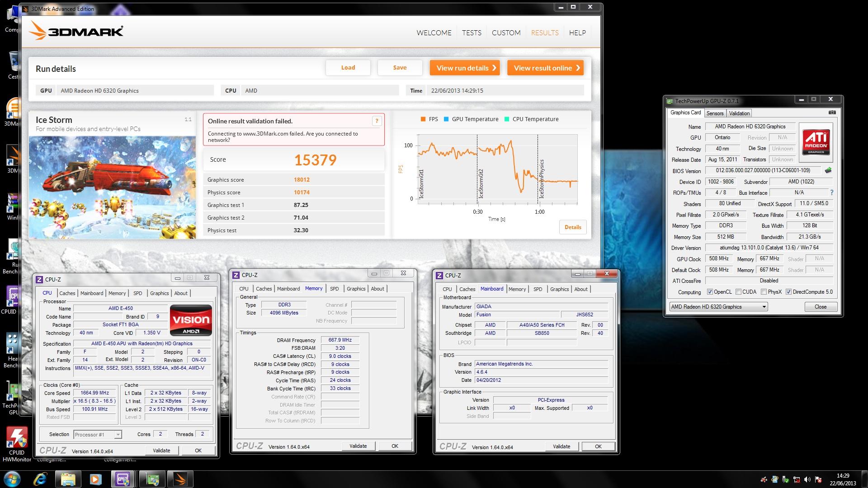Toggle the CUDA checkbox in GPU-Z
Viewport: 868px width, 488px height.
pos(738,292)
